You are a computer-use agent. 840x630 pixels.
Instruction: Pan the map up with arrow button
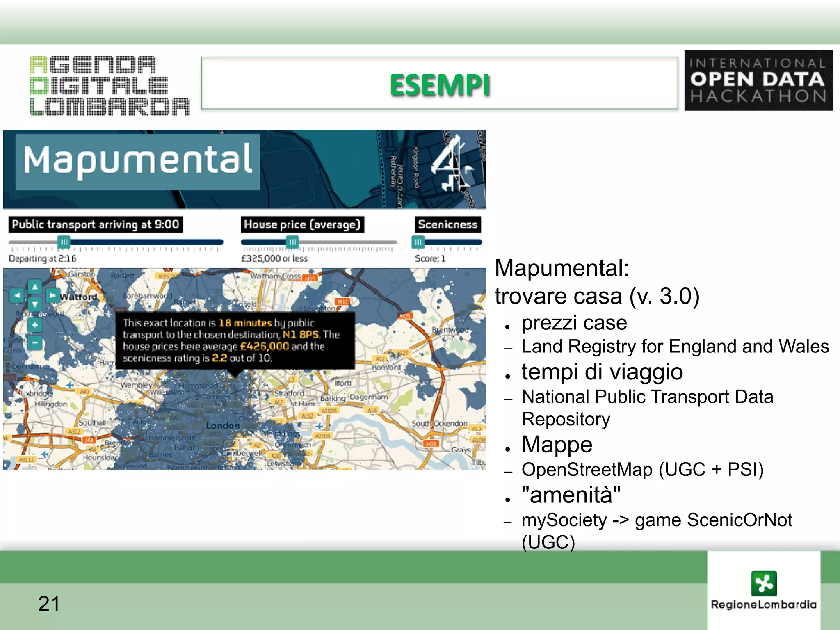click(x=35, y=287)
